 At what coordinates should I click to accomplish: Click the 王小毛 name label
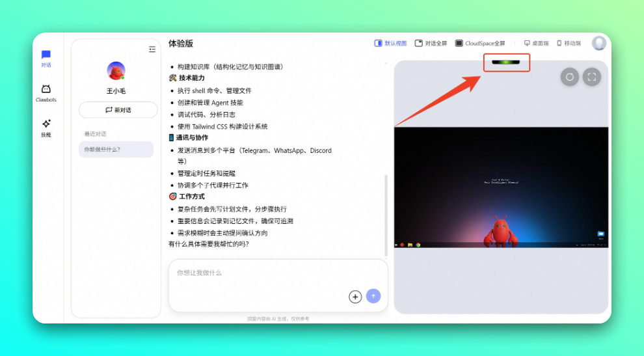[116, 91]
